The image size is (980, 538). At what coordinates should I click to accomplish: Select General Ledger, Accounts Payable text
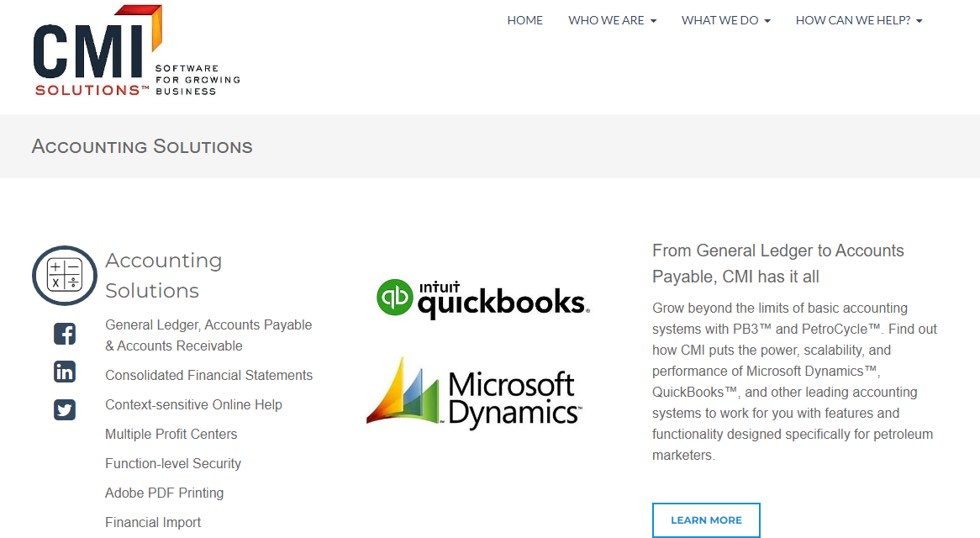(x=208, y=325)
